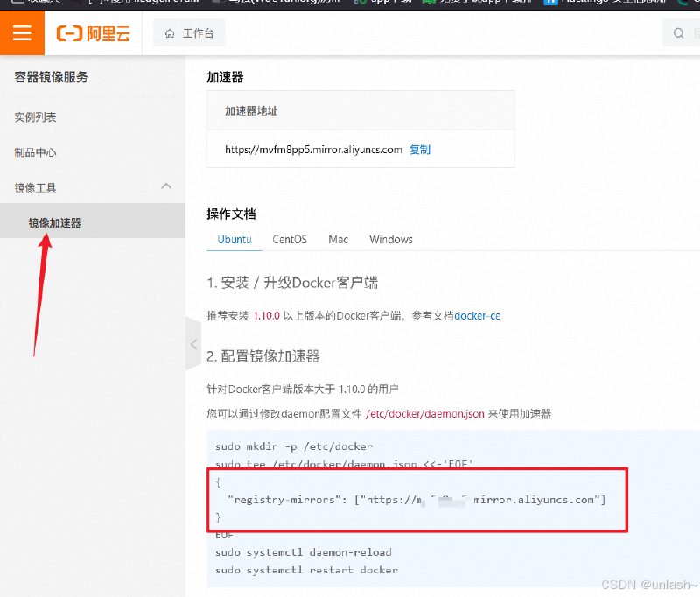This screenshot has width=700, height=597.
Task: Open the 工作台 workbench button
Action: (x=189, y=33)
